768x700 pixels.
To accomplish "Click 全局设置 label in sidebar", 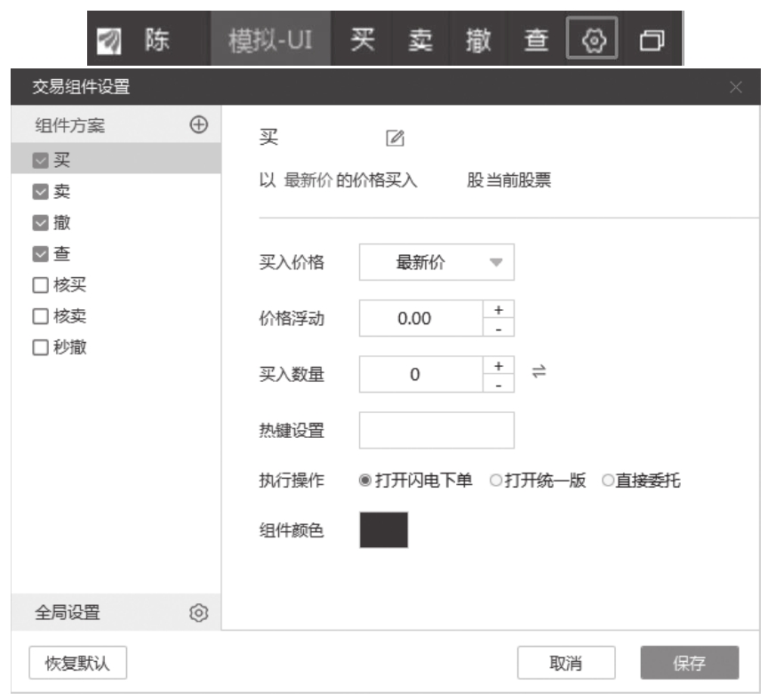I will pos(68,612).
